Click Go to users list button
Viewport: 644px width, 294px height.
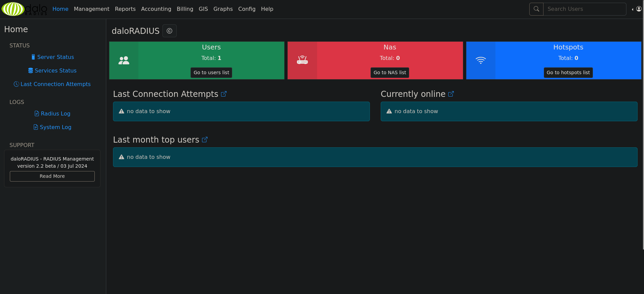(x=211, y=72)
